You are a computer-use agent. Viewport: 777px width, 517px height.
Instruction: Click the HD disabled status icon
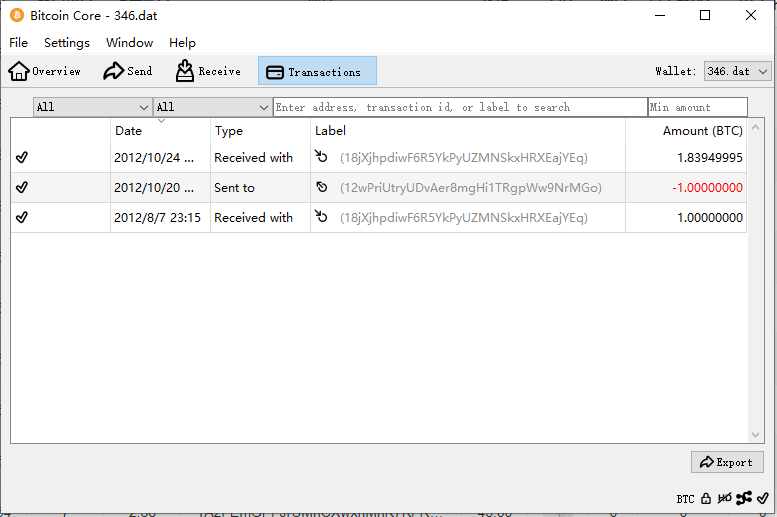click(725, 498)
